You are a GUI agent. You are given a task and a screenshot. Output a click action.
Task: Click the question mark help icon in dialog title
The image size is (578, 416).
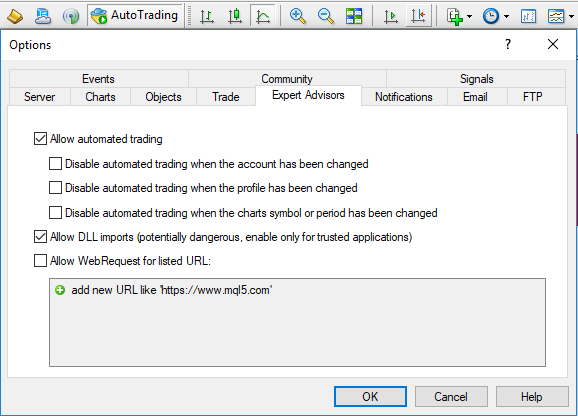[x=508, y=44]
